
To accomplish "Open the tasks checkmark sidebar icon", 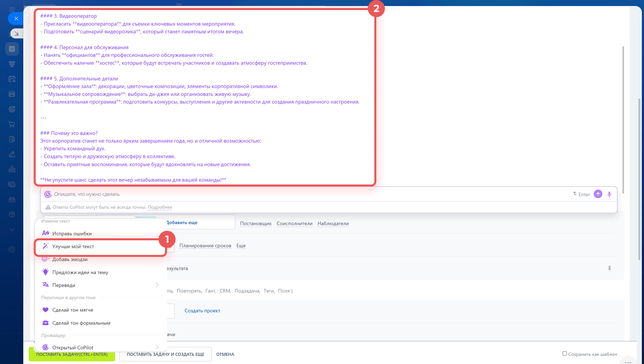I will coord(12,49).
